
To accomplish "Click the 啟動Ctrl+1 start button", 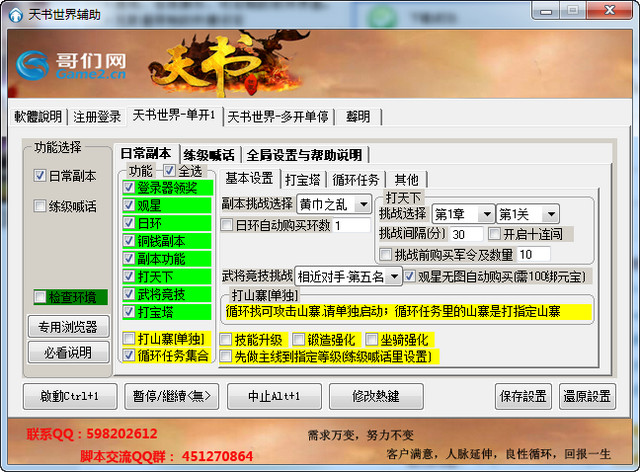I will (x=65, y=396).
